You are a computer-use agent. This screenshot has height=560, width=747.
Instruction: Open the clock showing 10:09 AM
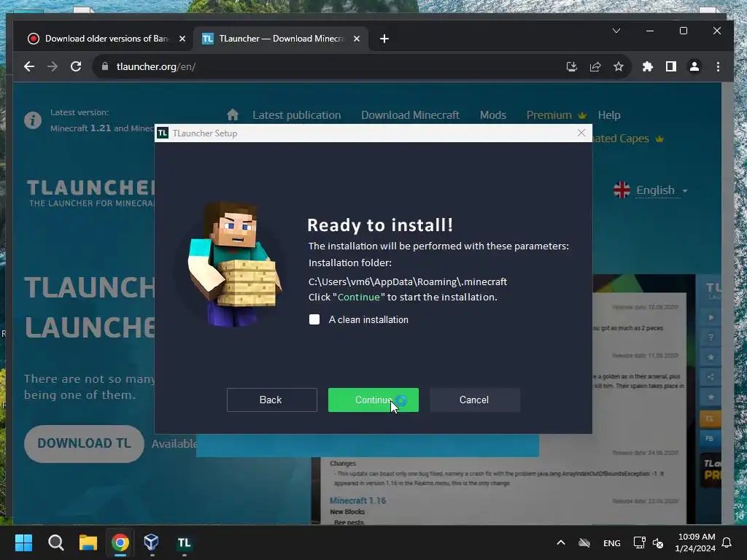tap(695, 542)
